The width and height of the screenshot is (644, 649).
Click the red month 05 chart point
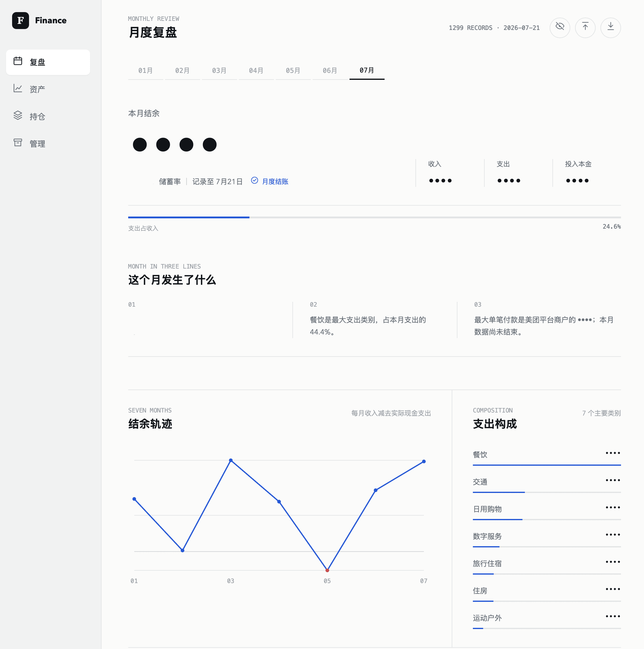click(327, 570)
